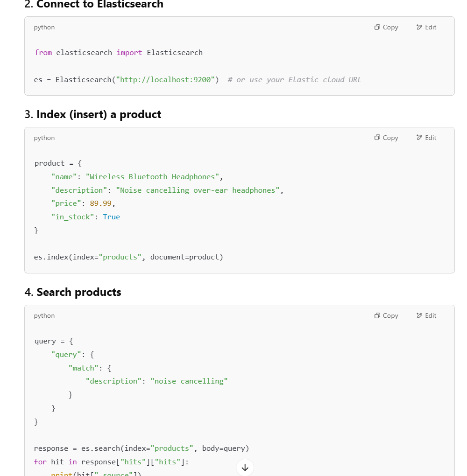Screen dimensions: 467x476
Task: Click the "Search products" heading
Action: coord(78,293)
